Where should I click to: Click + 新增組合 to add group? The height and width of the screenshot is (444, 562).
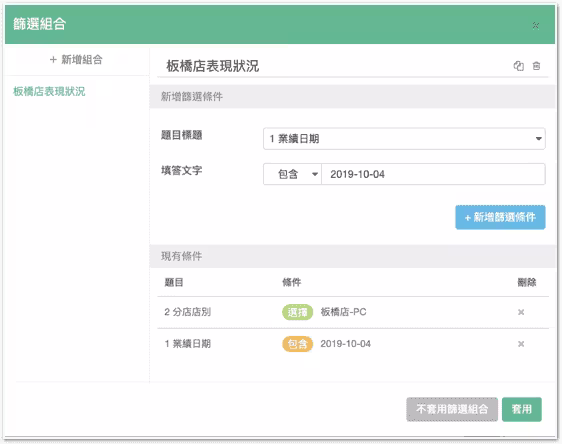(76, 59)
